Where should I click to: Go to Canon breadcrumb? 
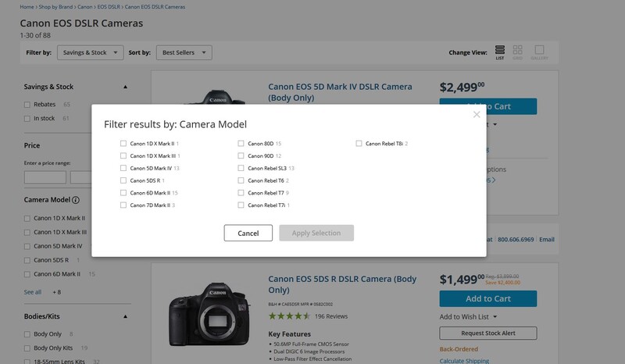[x=85, y=7]
